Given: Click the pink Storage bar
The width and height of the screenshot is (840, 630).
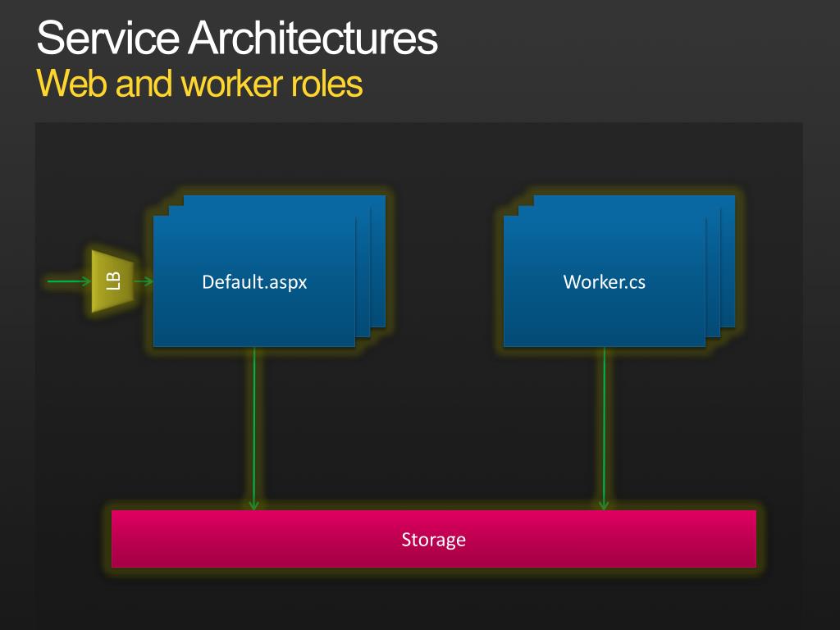Looking at the screenshot, I should pyautogui.click(x=433, y=538).
